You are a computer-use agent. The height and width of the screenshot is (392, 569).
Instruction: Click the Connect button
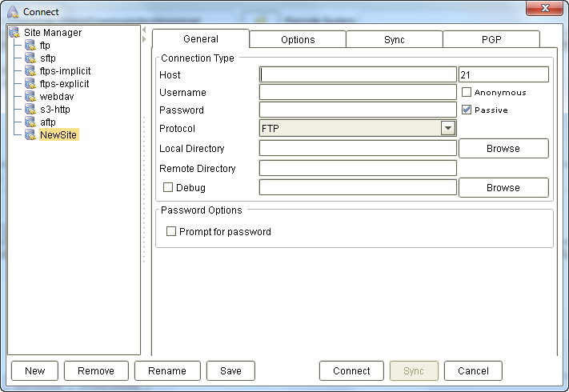(x=351, y=370)
